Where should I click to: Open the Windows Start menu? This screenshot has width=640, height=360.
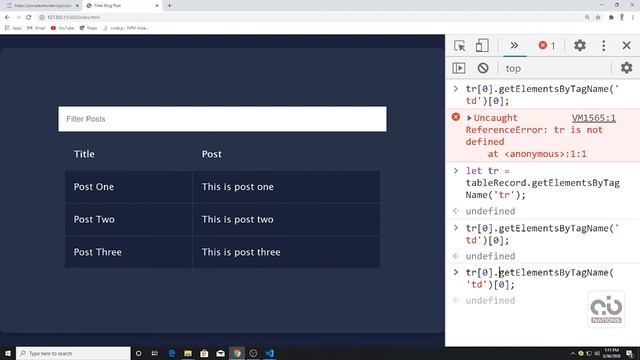pos(7,353)
